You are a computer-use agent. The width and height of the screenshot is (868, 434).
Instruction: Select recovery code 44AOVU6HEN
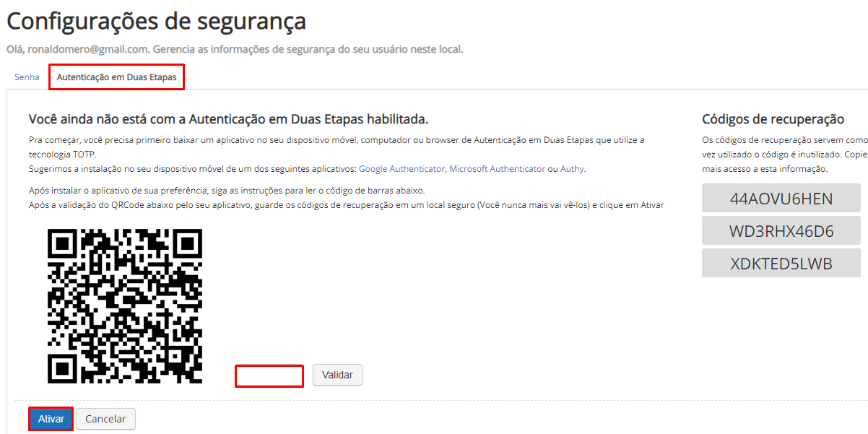pyautogui.click(x=781, y=198)
